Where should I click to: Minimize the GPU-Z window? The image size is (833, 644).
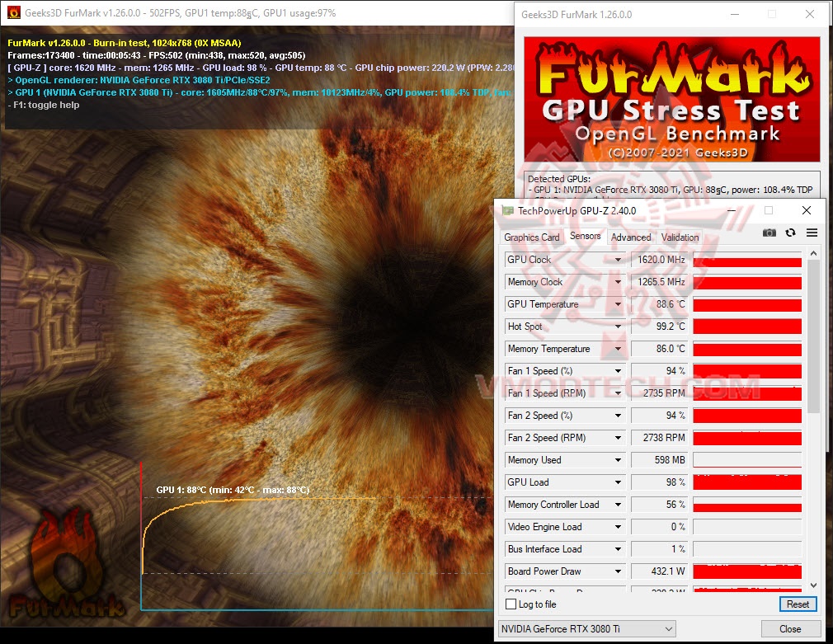click(732, 210)
